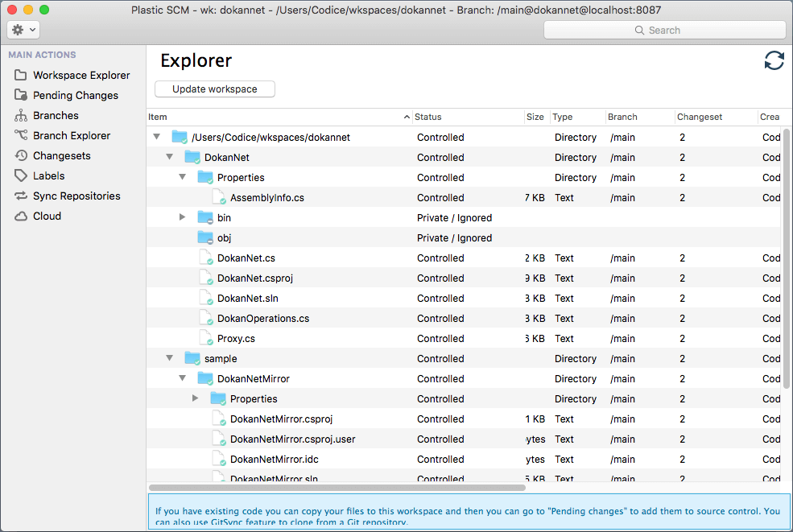Viewport: 793px width, 532px height.
Task: Click the vertical scrollbar of file list
Action: pos(787,258)
